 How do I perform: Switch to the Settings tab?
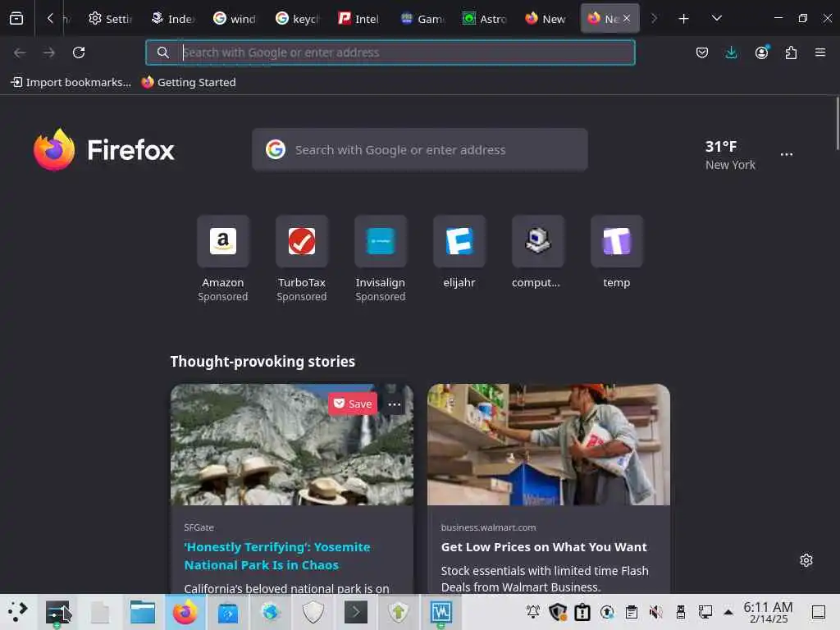pyautogui.click(x=110, y=19)
